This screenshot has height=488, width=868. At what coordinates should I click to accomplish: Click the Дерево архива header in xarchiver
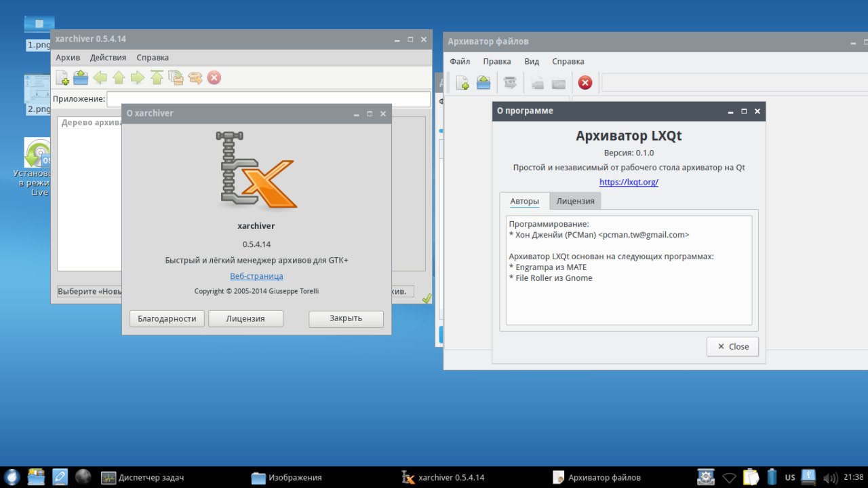(90, 123)
